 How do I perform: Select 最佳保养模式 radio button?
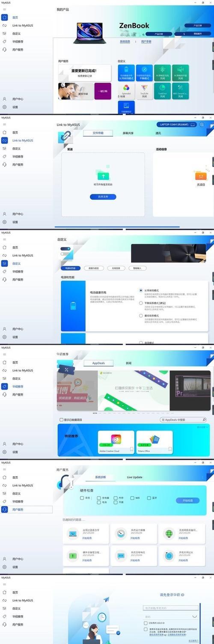pyautogui.click(x=141, y=316)
